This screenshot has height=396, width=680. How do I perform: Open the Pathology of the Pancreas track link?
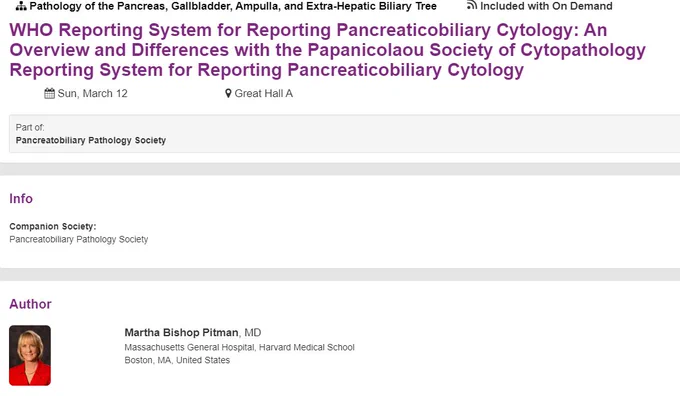233,6
